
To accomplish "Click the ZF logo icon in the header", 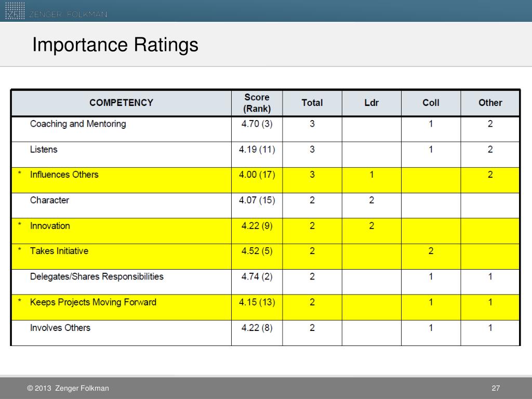I will click(15, 10).
